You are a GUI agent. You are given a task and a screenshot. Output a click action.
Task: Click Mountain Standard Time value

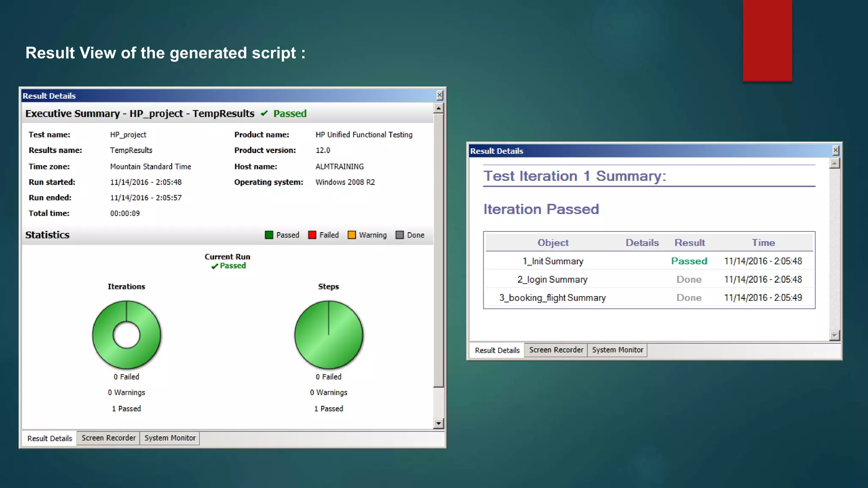[x=150, y=166]
